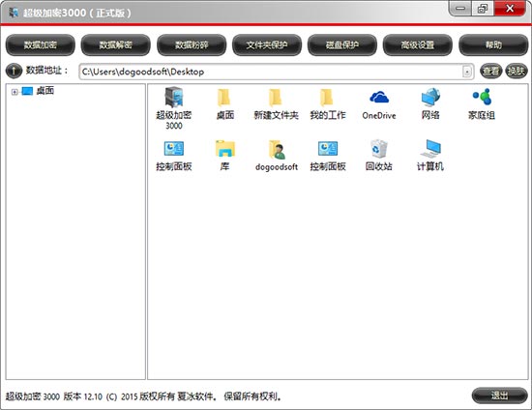Click the app logo in title bar
This screenshot has height=410, width=532.
14,13
